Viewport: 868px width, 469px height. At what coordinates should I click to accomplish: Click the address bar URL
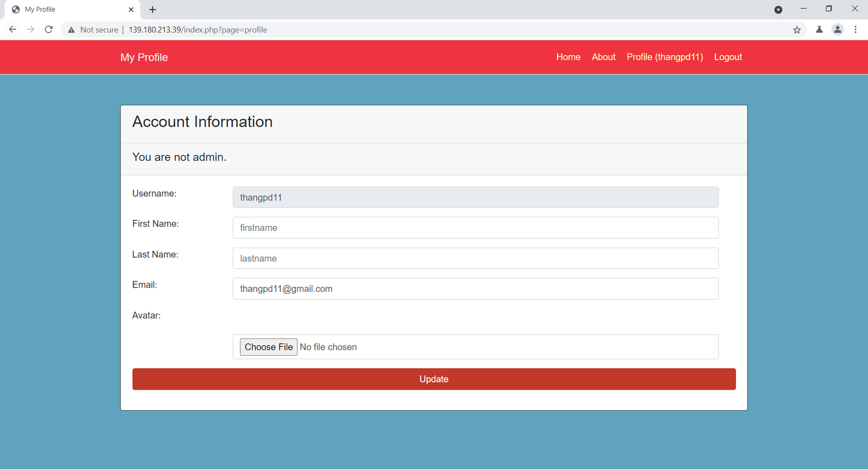click(198, 30)
